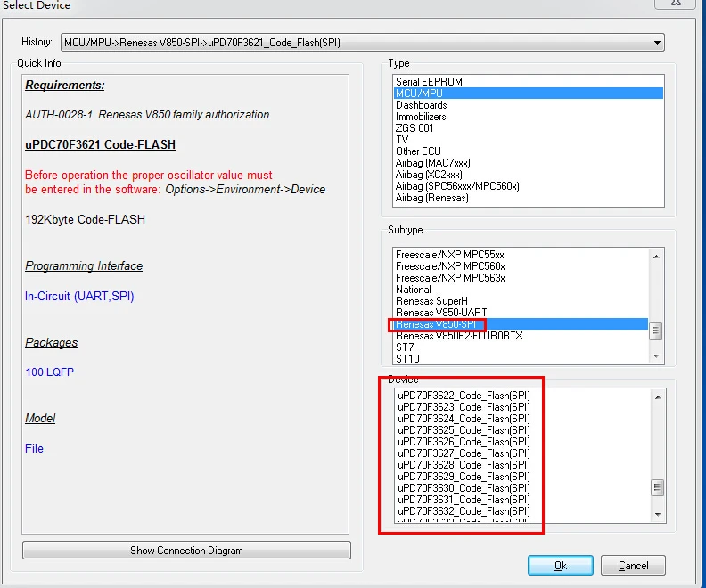Open the History dropdown arrow
The height and width of the screenshot is (588, 706).
pos(657,43)
